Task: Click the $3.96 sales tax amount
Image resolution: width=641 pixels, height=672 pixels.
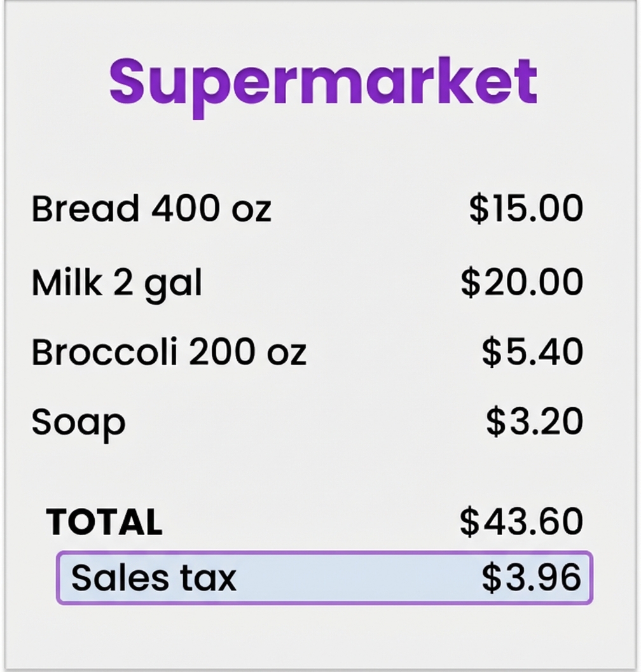Action: (x=531, y=577)
